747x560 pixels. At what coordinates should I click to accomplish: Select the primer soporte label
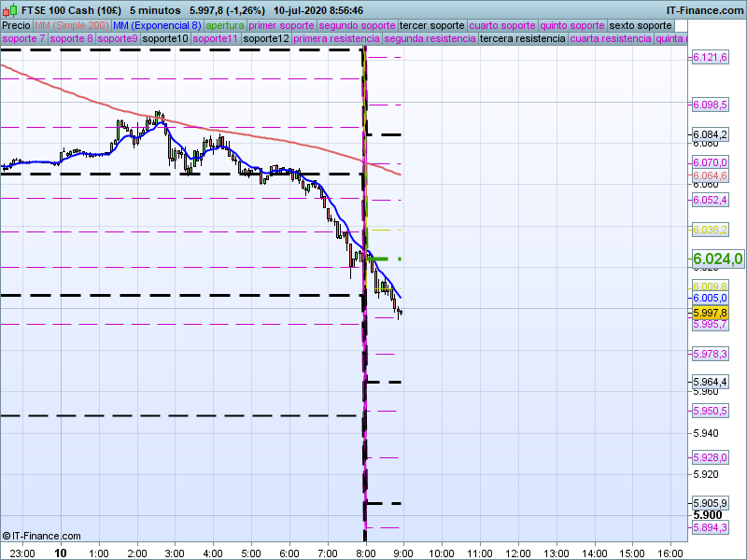[282, 25]
